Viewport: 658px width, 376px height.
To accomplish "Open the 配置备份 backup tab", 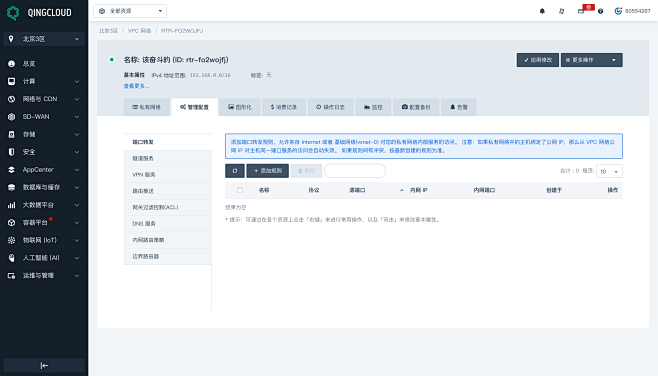I will pyautogui.click(x=416, y=107).
